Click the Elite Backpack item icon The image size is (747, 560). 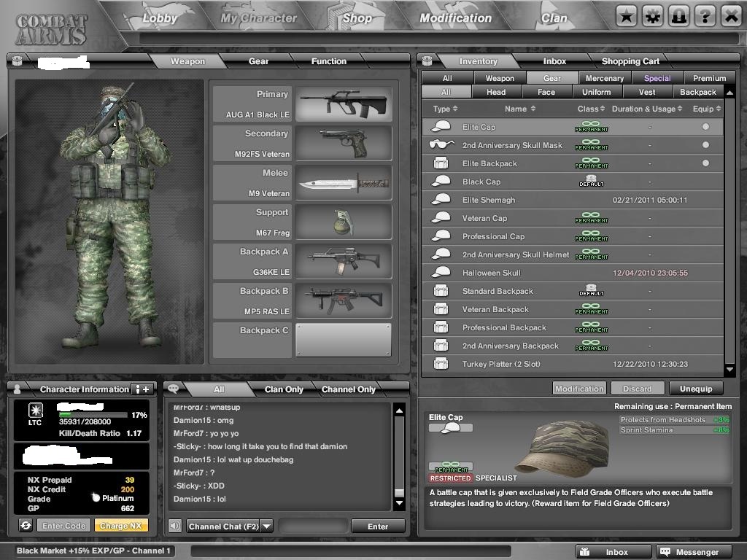(441, 163)
